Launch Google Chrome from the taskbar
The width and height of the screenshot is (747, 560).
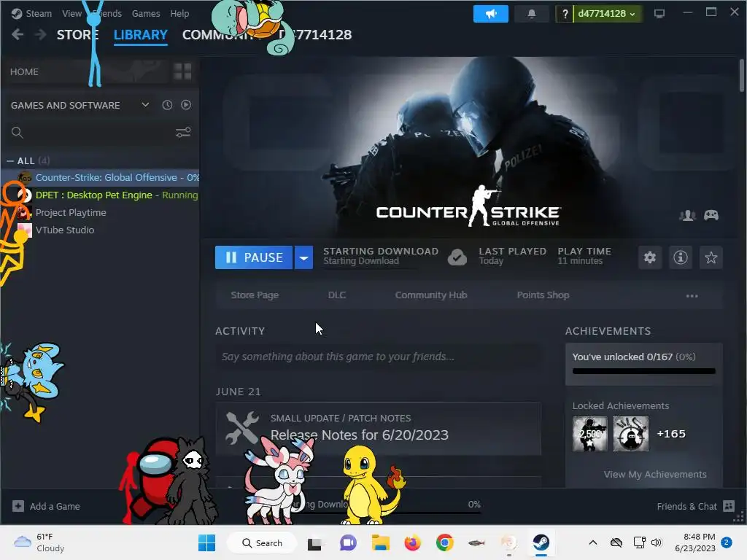coord(444,542)
